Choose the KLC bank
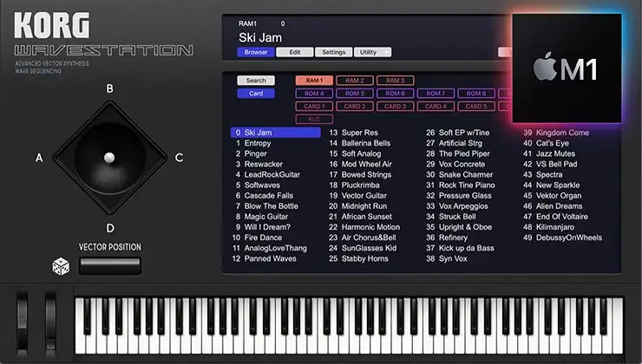The image size is (642, 364). click(314, 119)
